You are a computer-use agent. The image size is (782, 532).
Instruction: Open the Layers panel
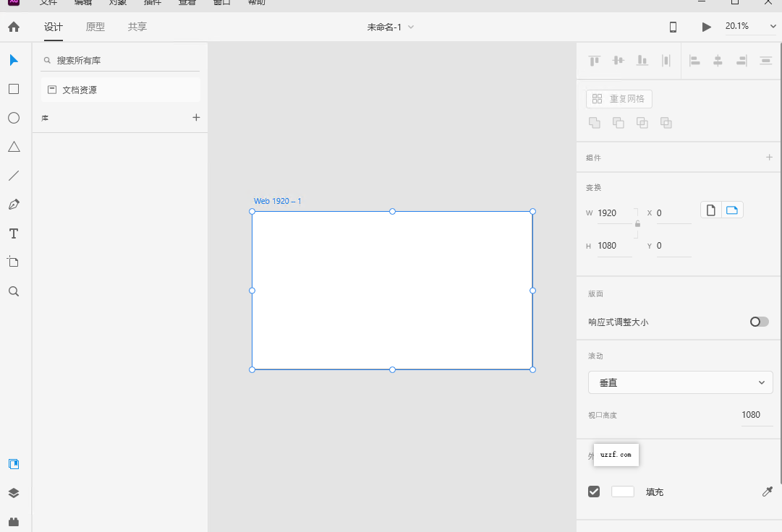coord(13,493)
